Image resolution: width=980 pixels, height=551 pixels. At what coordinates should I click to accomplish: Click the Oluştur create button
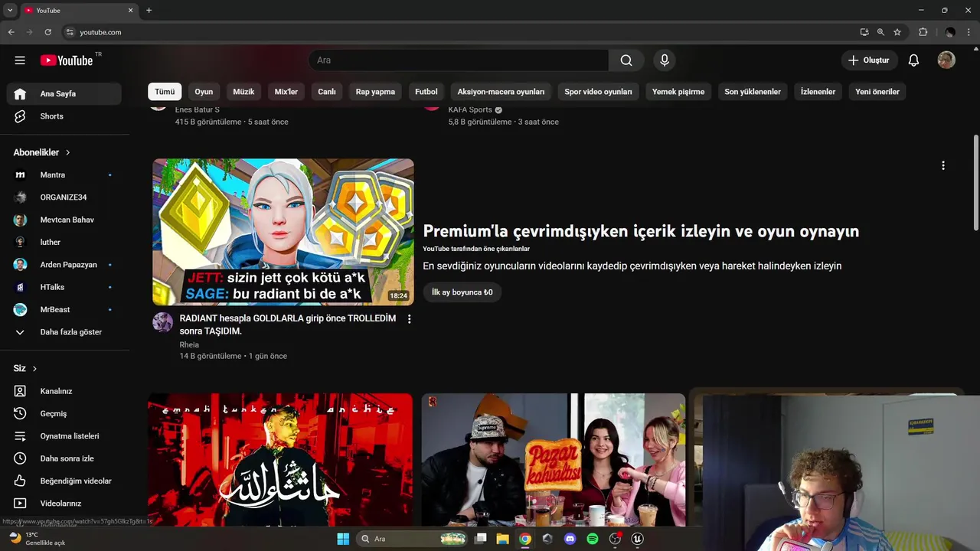click(868, 60)
